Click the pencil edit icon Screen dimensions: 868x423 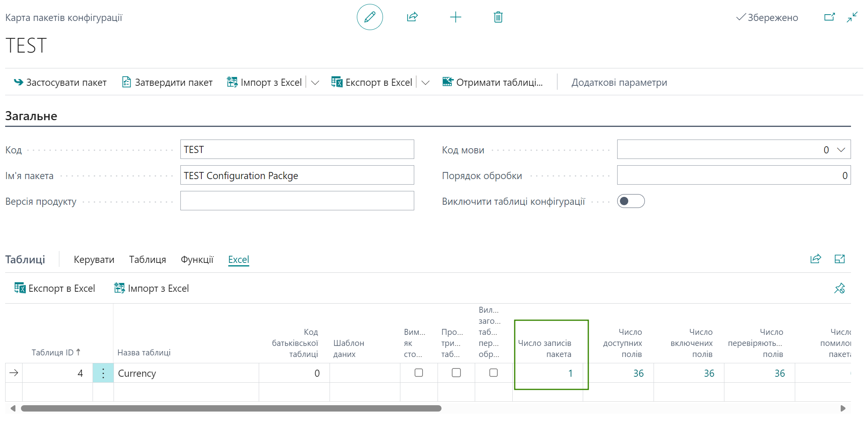(x=370, y=17)
